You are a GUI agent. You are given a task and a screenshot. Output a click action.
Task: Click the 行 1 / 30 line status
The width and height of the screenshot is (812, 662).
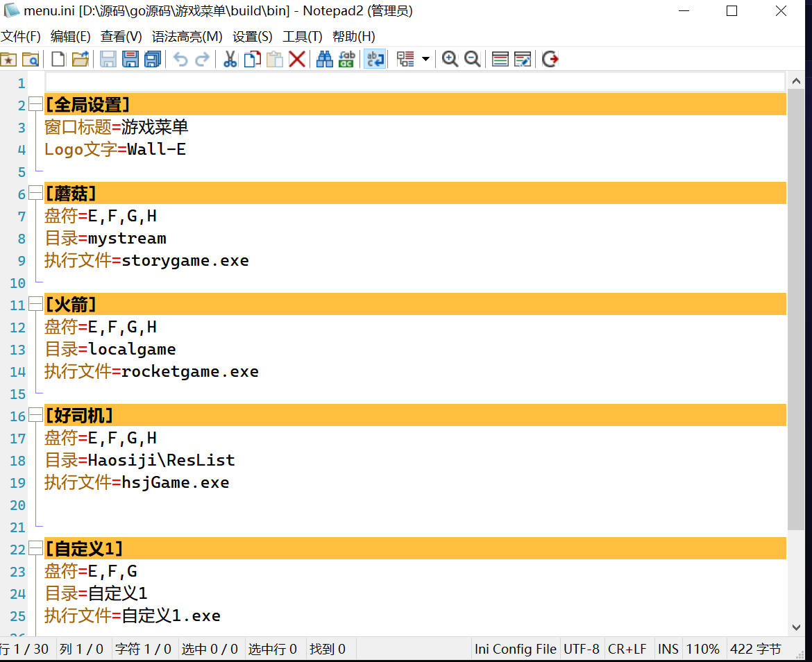(24, 649)
